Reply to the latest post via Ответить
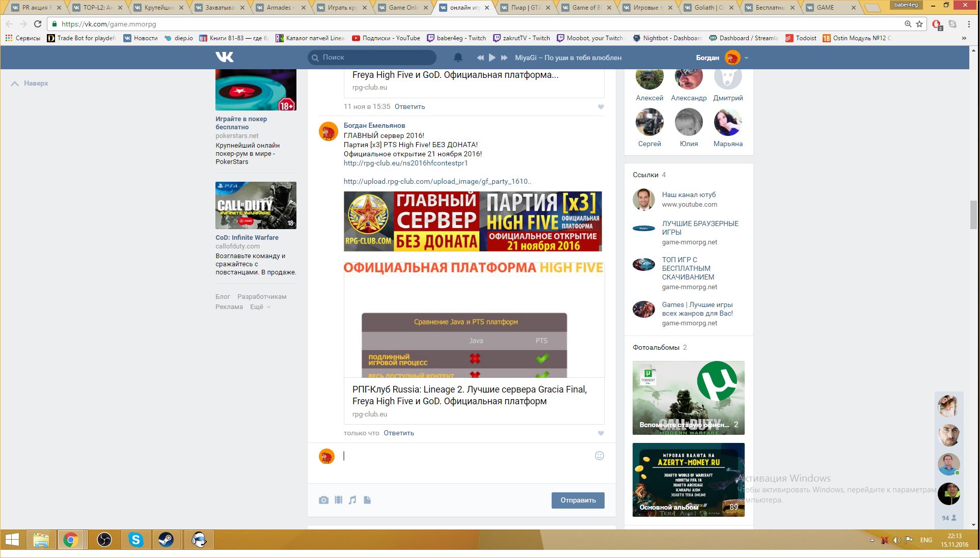 click(399, 433)
